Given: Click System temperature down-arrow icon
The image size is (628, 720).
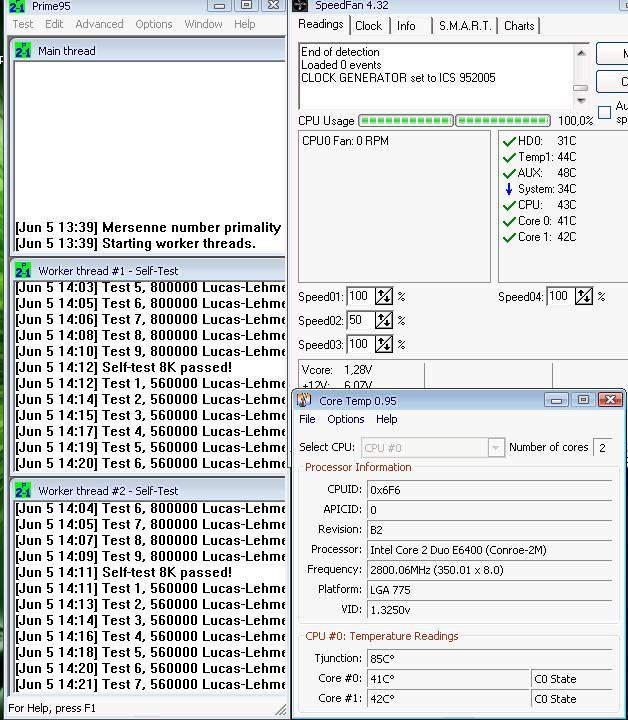Looking at the screenshot, I should [x=509, y=189].
